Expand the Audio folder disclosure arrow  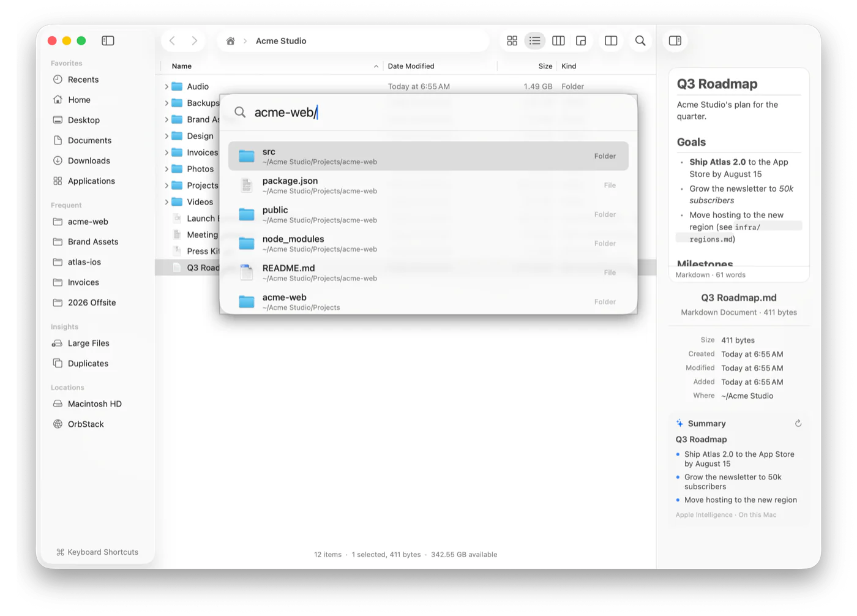(x=167, y=86)
